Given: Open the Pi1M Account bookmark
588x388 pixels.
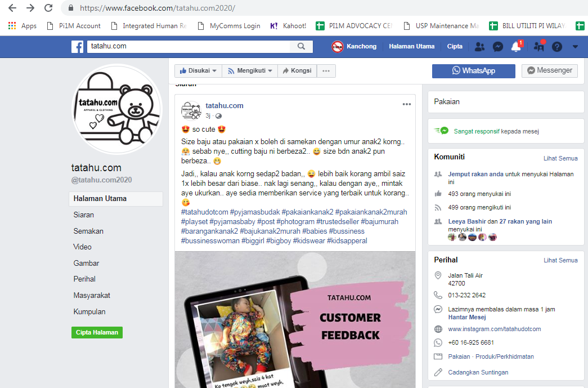Looking at the screenshot, I should pyautogui.click(x=74, y=26).
